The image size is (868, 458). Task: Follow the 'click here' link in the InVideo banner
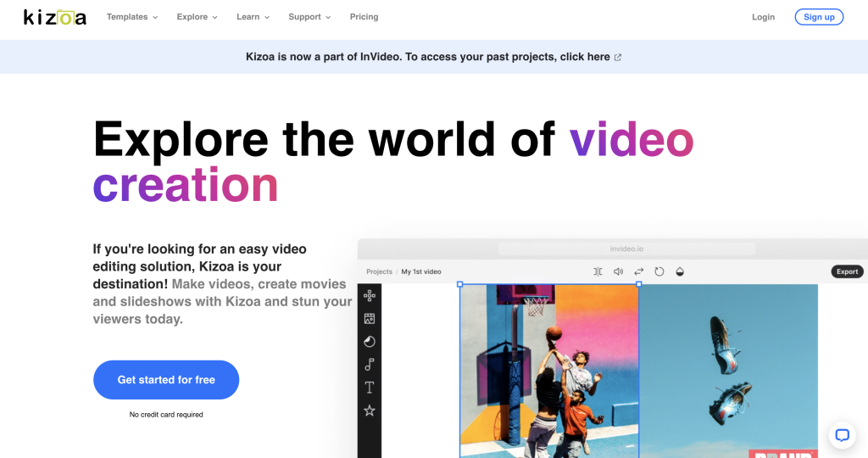[585, 57]
